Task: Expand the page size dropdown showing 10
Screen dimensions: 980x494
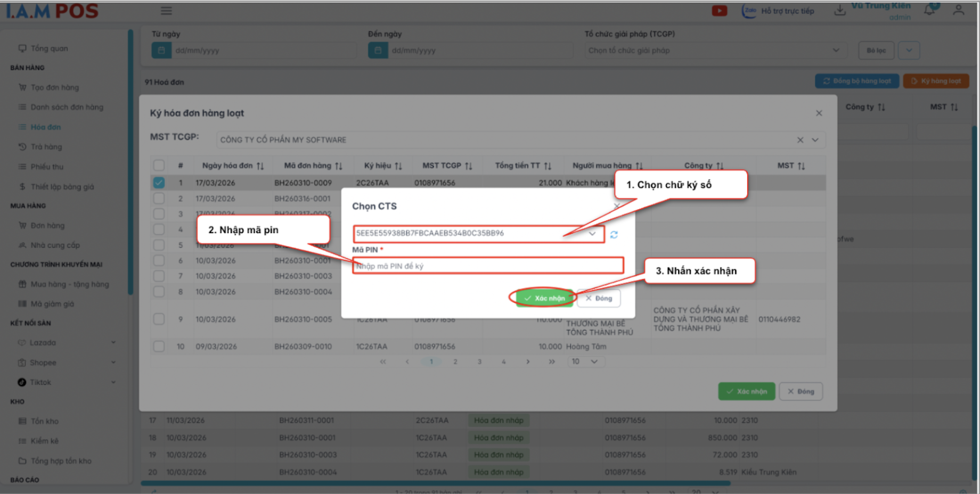Action: tap(584, 362)
